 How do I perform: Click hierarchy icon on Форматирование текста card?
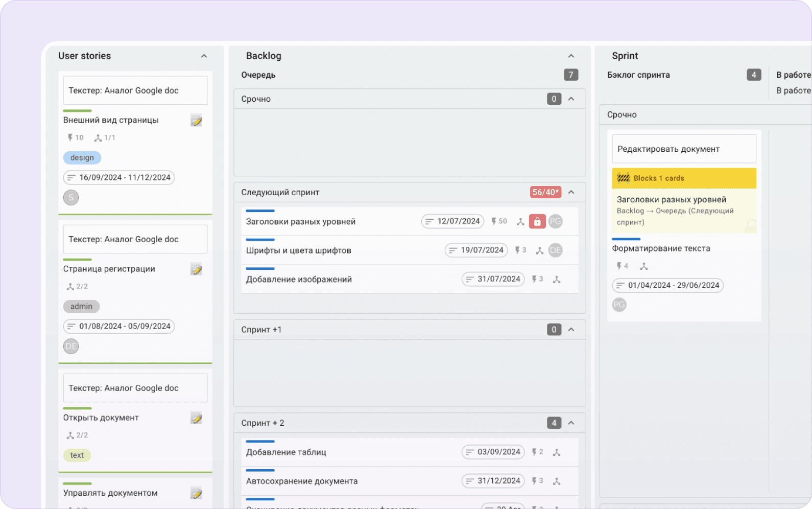644,266
